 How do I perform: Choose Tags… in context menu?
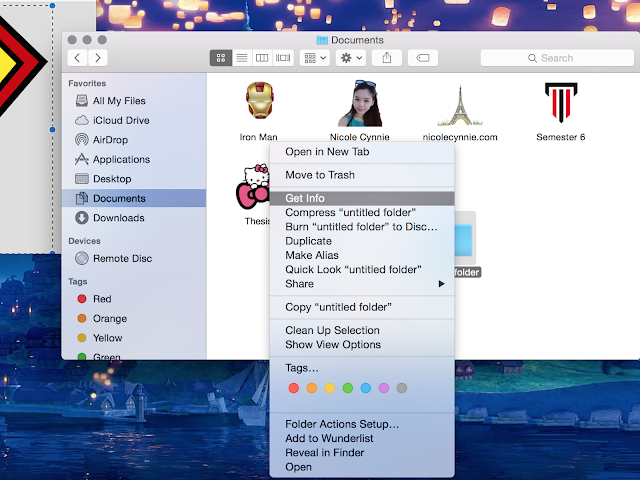pyautogui.click(x=362, y=368)
